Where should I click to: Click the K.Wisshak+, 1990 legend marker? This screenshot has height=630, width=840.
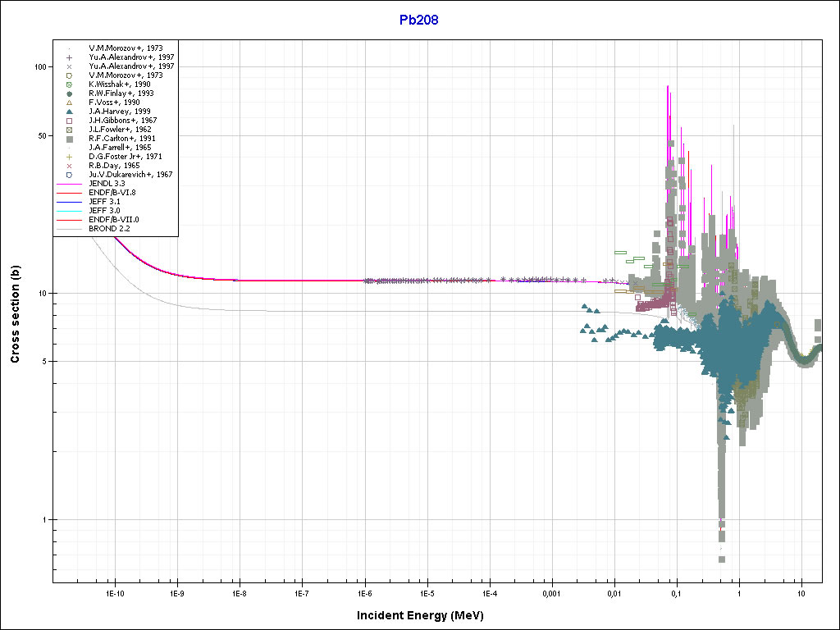click(70, 84)
